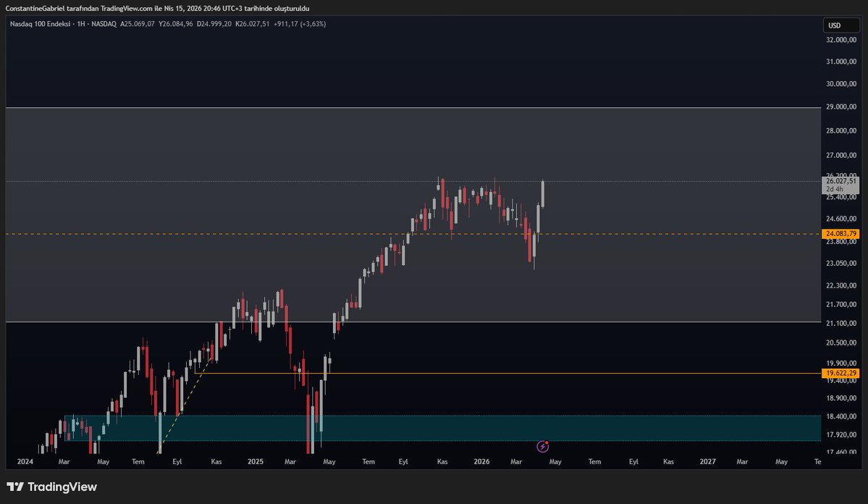Click the high value Y26.084,96
The image size is (868, 504).
coord(175,24)
